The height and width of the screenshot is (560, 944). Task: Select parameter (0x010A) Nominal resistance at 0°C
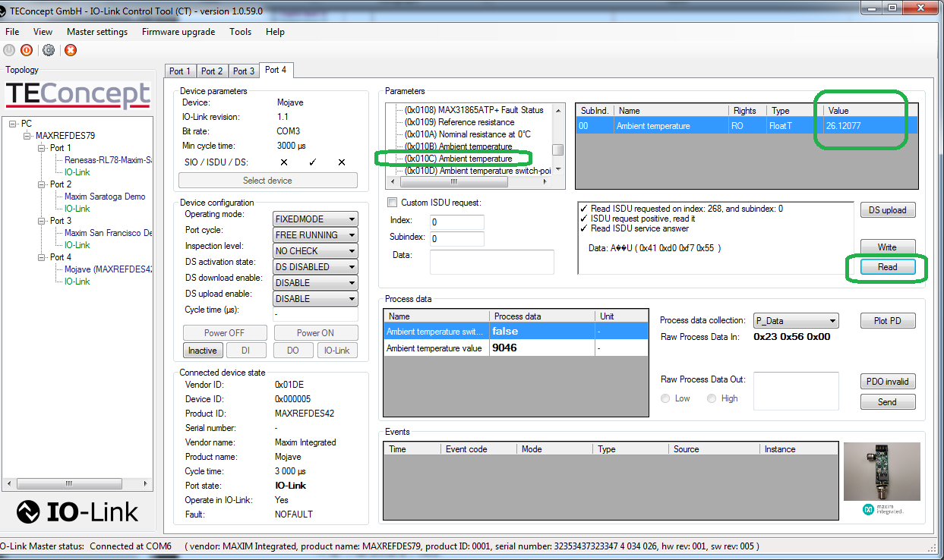467,134
